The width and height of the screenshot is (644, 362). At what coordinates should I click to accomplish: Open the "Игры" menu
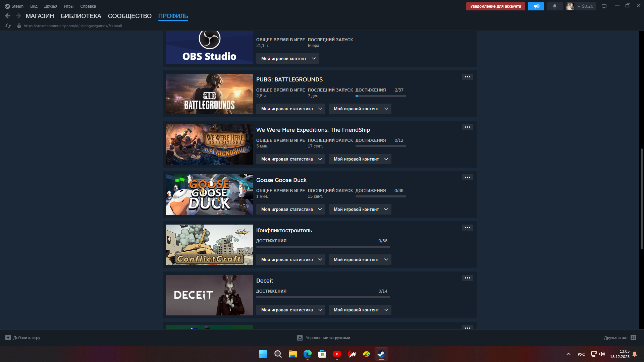(69, 6)
